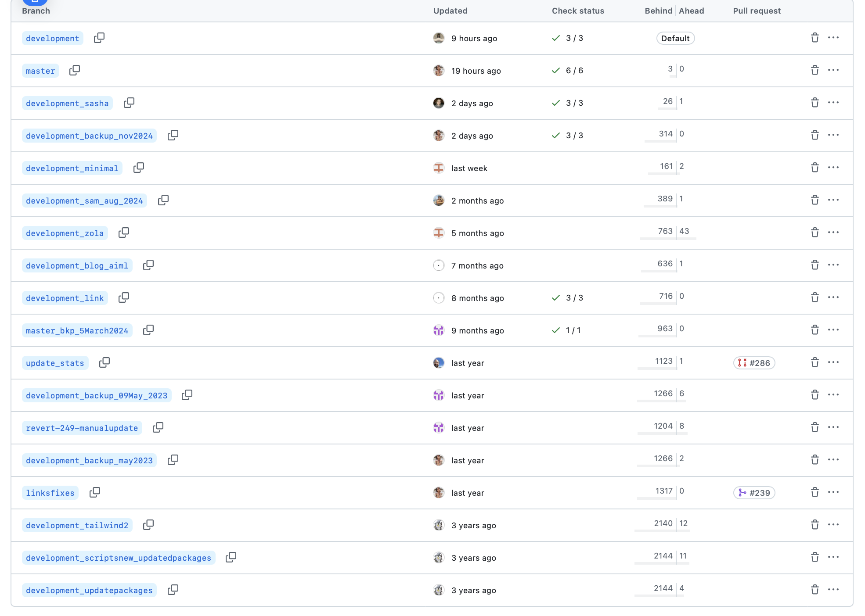Screen dimensions: 865x616
Task: Delete the linksfixes branch
Action: 815,492
